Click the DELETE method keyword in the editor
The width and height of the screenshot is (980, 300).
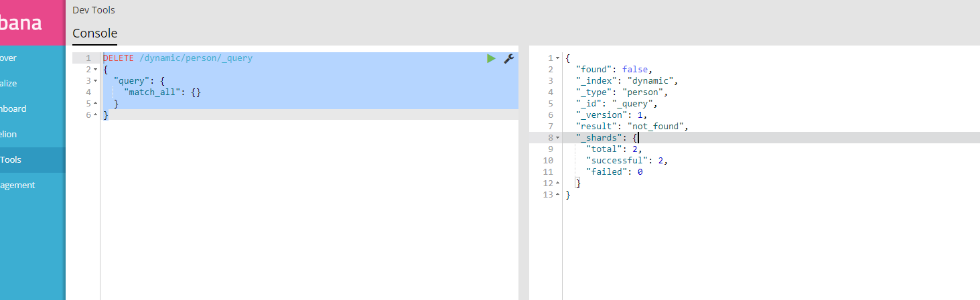click(119, 58)
